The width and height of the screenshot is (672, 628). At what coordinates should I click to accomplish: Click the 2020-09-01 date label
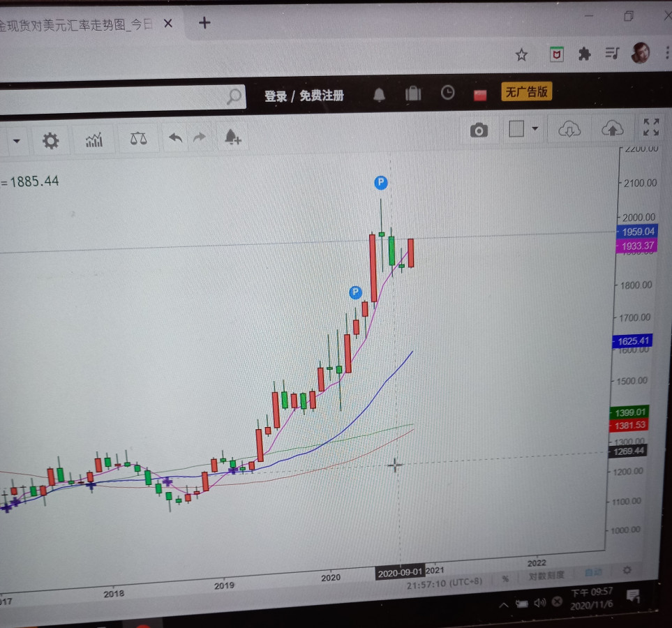400,573
